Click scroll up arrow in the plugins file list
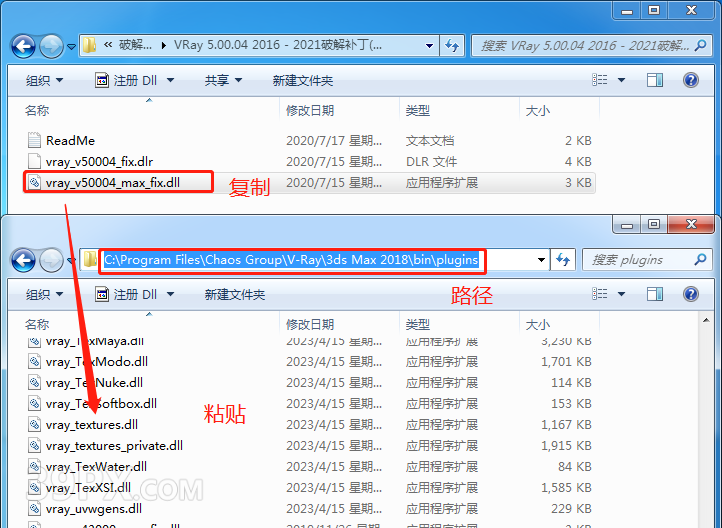Screen dimensions: 722x528 point(706,320)
